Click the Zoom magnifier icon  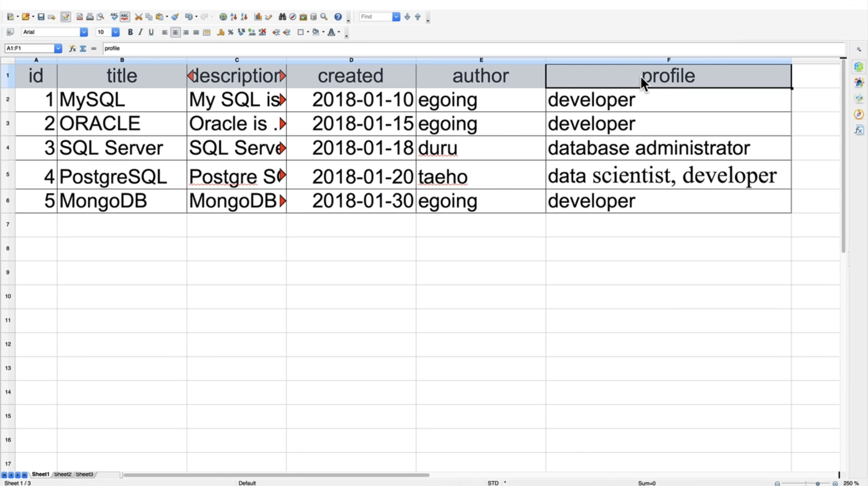point(324,17)
